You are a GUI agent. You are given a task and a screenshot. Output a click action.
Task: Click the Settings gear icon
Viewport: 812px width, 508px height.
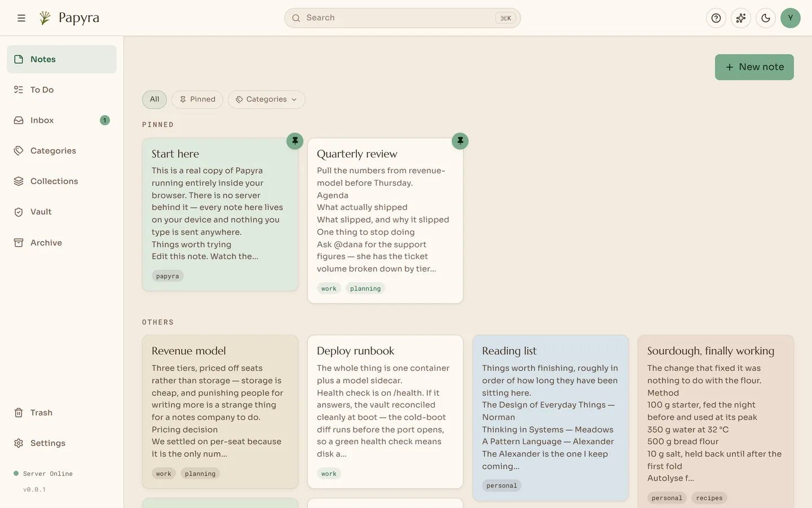(x=19, y=443)
